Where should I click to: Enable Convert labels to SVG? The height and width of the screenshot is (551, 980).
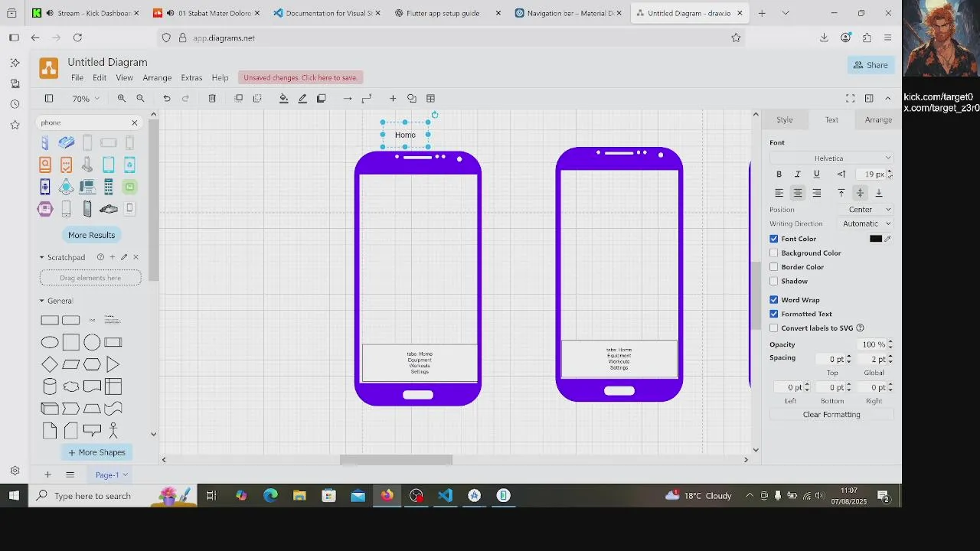tap(774, 328)
